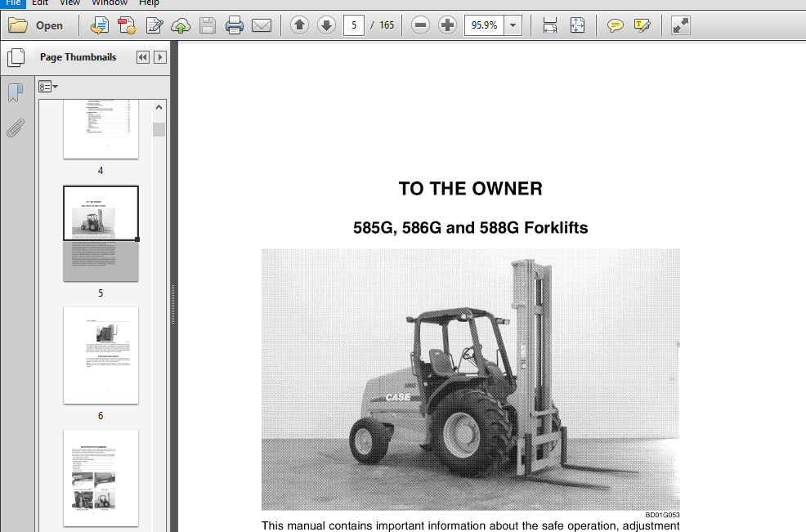Select the page 7 thumbnail below page 6

(101, 478)
